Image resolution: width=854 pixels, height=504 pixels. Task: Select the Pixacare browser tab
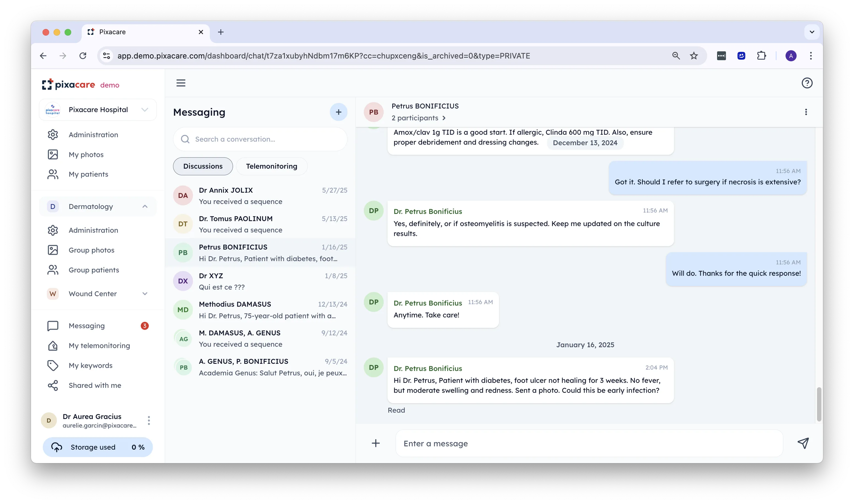coord(145,32)
